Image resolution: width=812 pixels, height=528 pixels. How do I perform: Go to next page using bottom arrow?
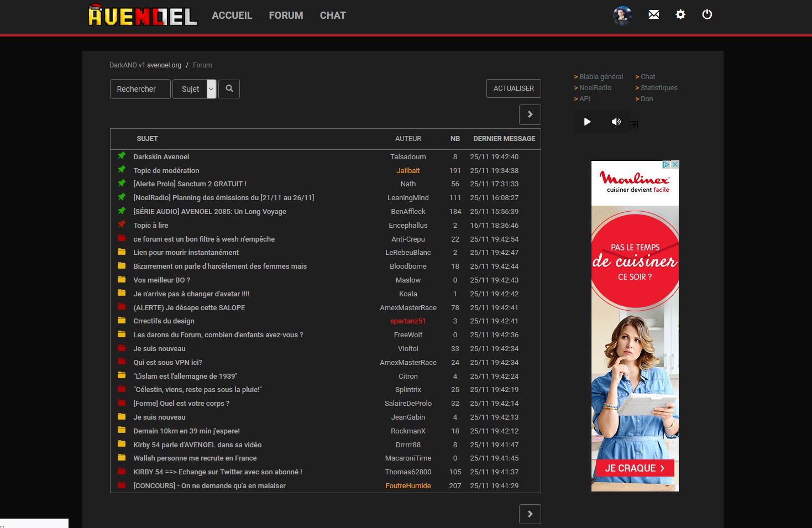(530, 514)
